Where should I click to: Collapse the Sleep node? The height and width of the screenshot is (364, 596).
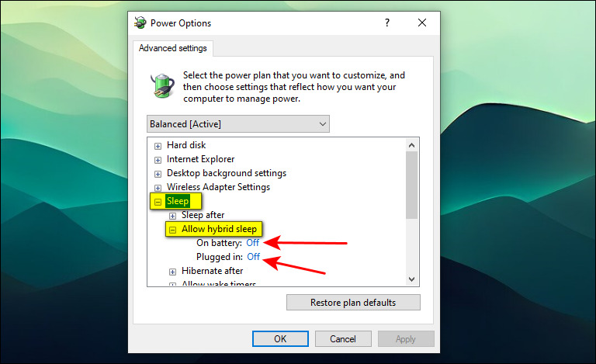coord(158,202)
